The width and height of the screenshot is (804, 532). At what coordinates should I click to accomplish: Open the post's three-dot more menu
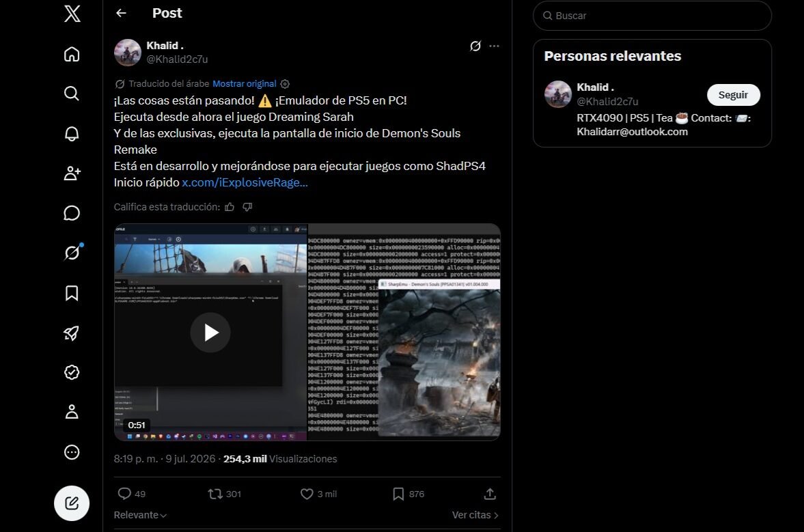495,46
